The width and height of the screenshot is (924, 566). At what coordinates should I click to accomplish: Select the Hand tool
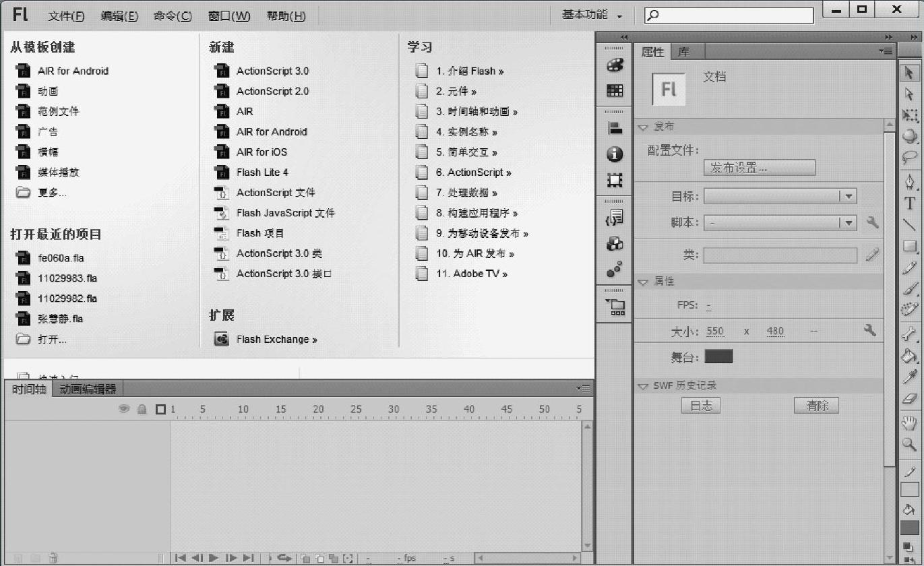tap(909, 423)
